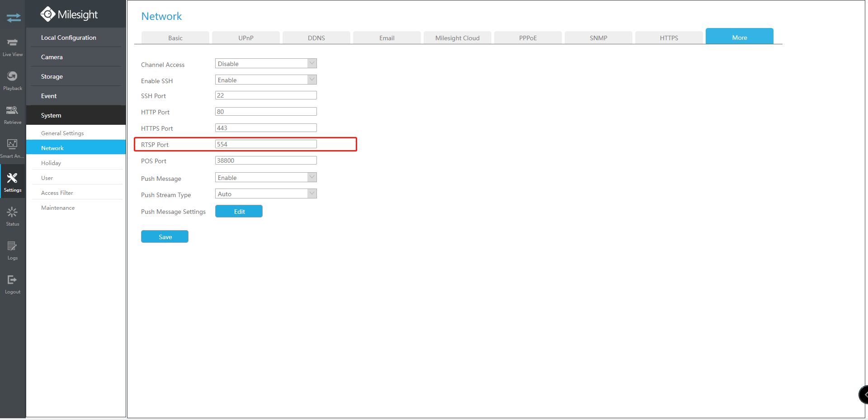Click the HTTP Port input field
Viewport: 868px width, 420px height.
[266, 112]
